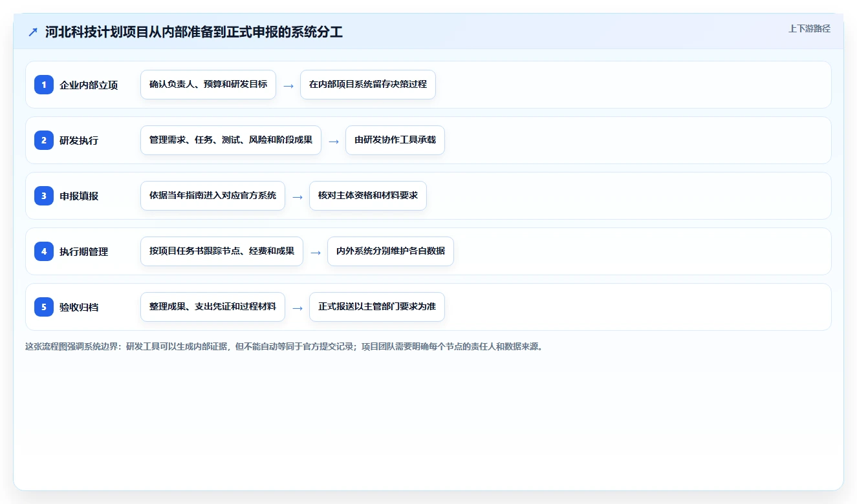Click the 核对主体资格和材料要求 box
The width and height of the screenshot is (857, 504).
[x=368, y=196]
